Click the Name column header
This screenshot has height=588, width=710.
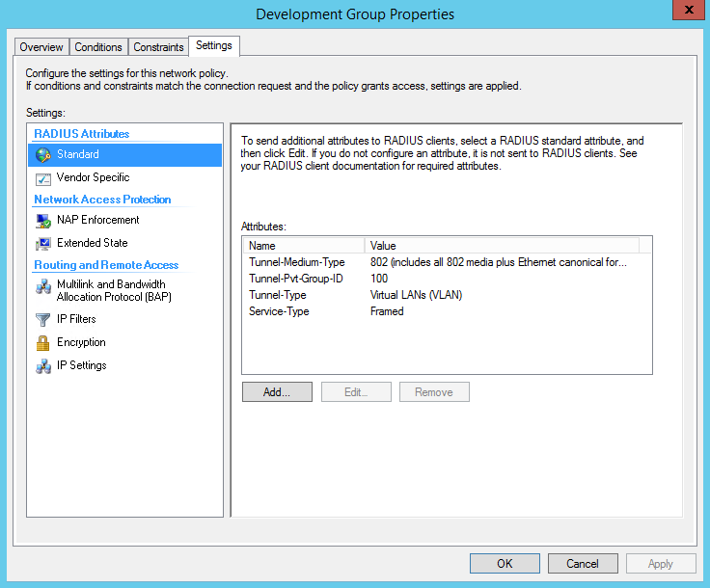pyautogui.click(x=304, y=246)
